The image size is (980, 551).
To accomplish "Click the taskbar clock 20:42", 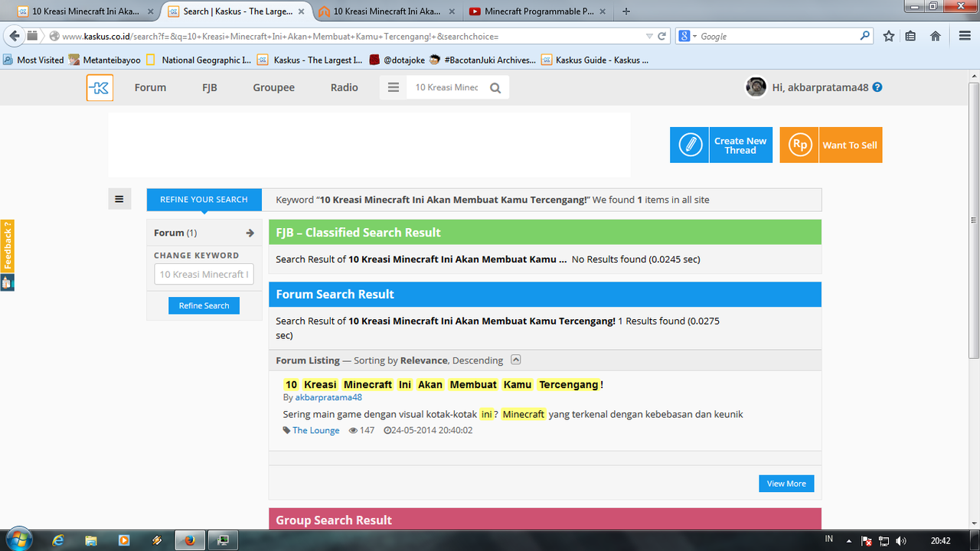I will [x=941, y=540].
